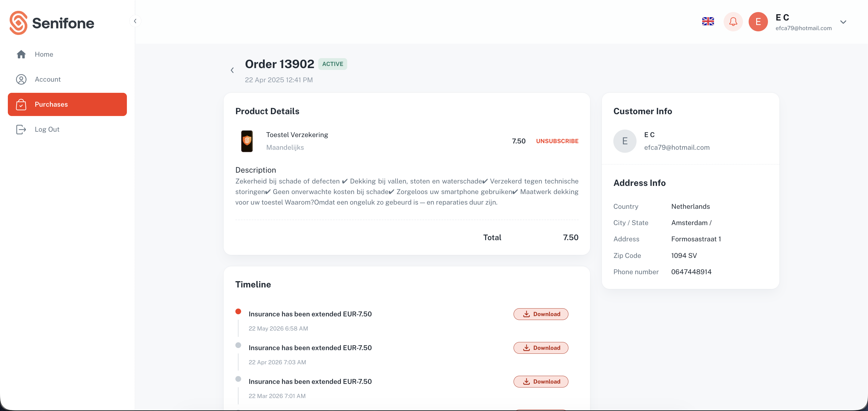Viewport: 868px width, 411px height.
Task: Click the red E user avatar
Action: coord(758,22)
